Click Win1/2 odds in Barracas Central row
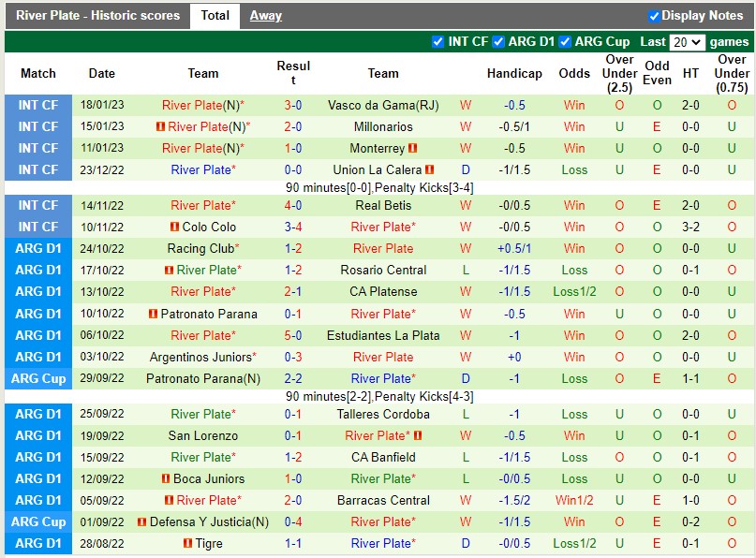Viewport: 756px width, 558px height. (x=574, y=500)
